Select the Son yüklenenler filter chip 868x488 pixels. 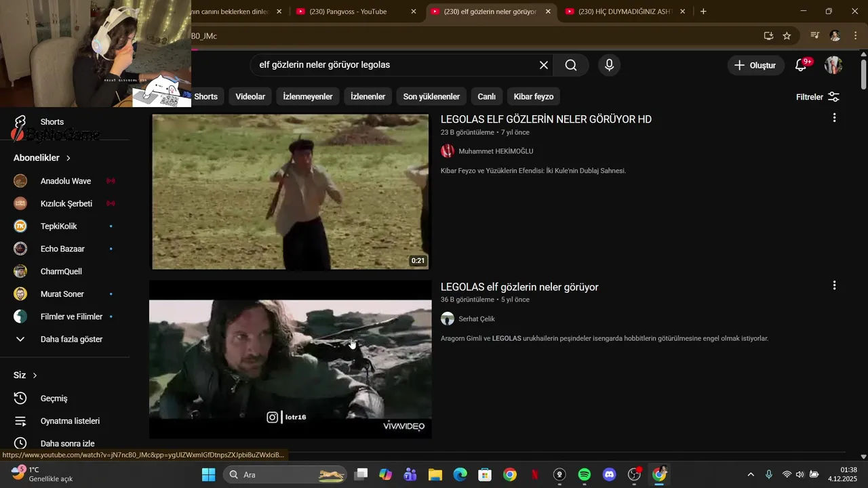pos(431,97)
